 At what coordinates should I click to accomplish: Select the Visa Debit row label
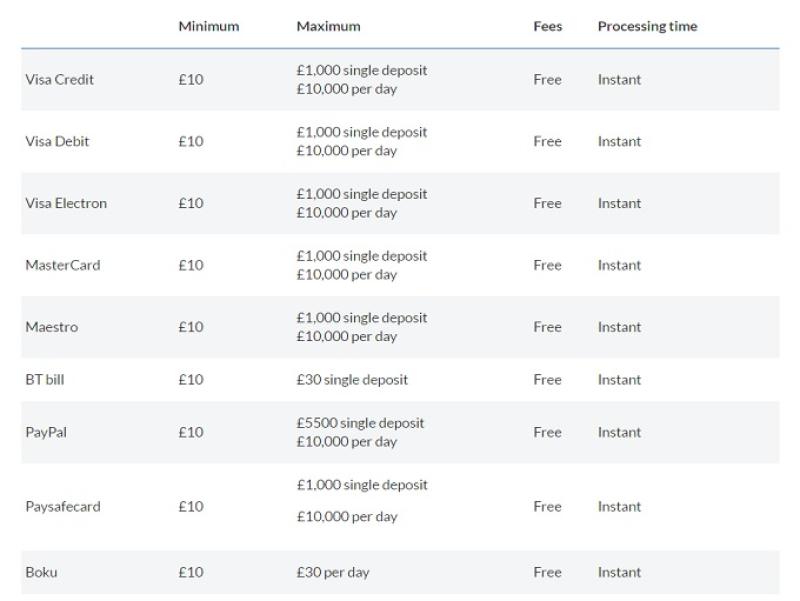tap(57, 142)
